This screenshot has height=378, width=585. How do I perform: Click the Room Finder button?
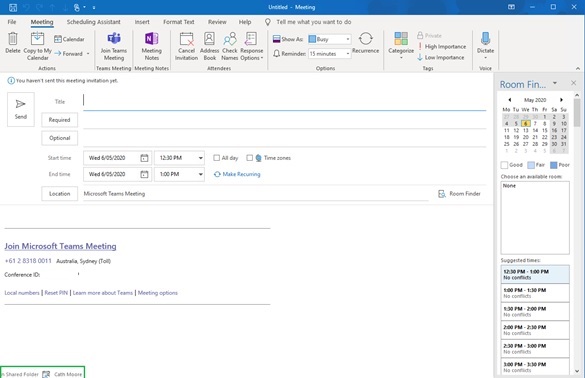[459, 194]
